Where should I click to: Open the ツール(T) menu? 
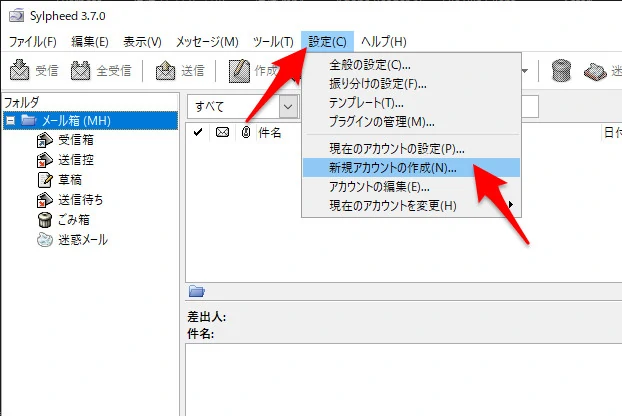(273, 42)
